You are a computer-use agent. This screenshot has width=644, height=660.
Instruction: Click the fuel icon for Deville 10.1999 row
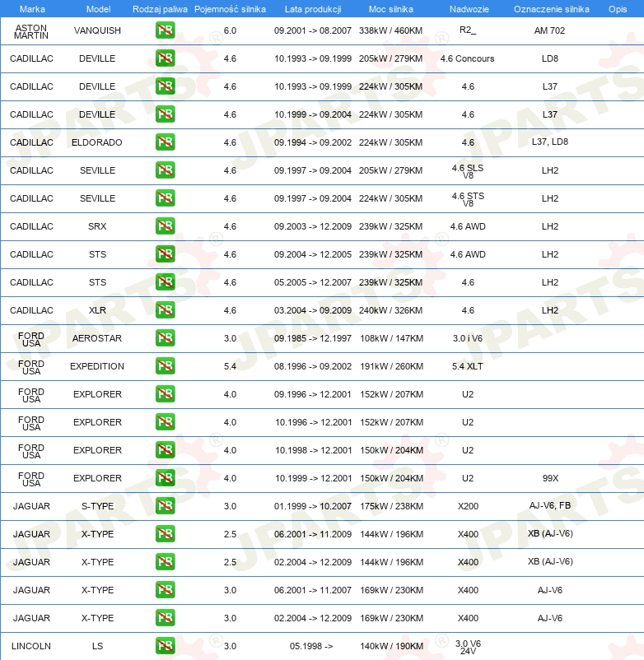pos(165,114)
